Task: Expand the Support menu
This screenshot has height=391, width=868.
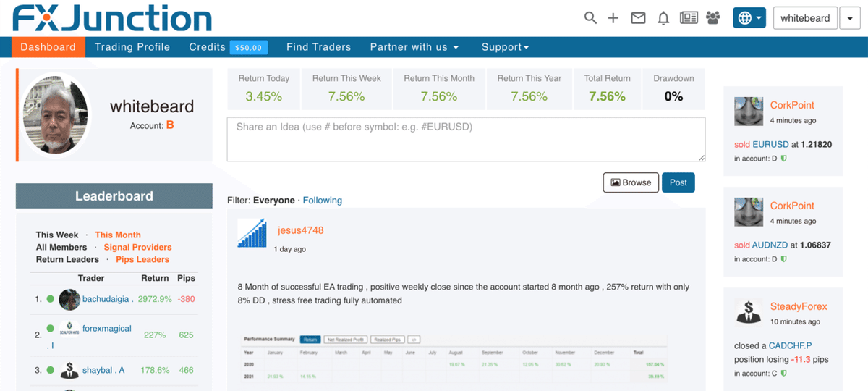Action: click(x=506, y=47)
